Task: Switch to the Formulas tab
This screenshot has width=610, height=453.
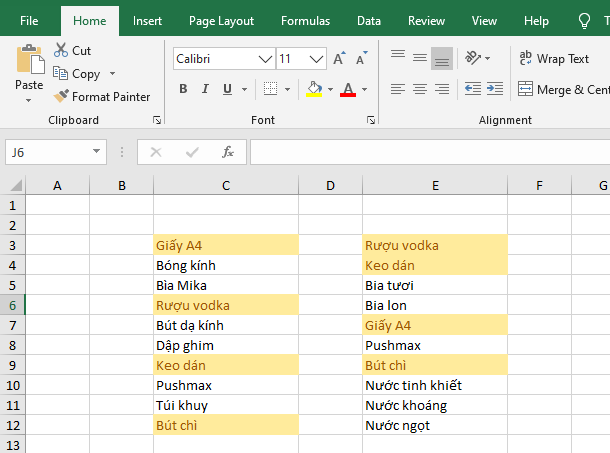Action: point(305,20)
